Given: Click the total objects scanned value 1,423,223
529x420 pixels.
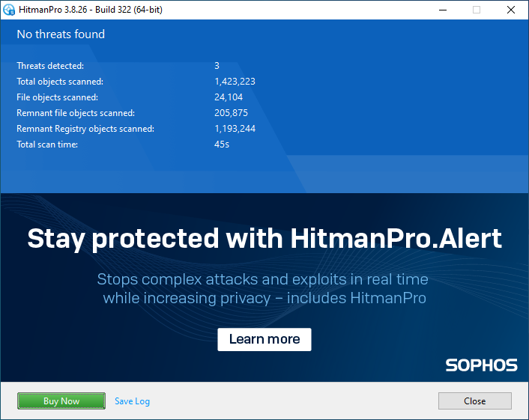Looking at the screenshot, I should click(234, 82).
